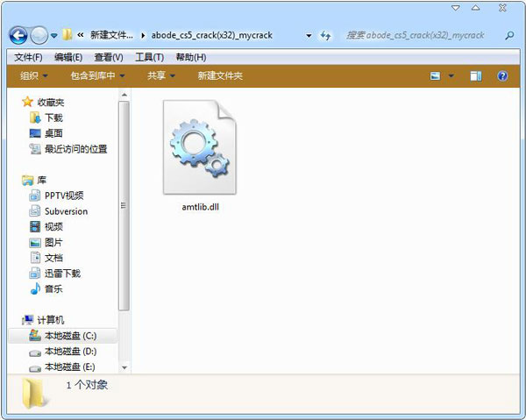Toggle the preview pane icon
The width and height of the screenshot is (526, 420).
tap(474, 76)
